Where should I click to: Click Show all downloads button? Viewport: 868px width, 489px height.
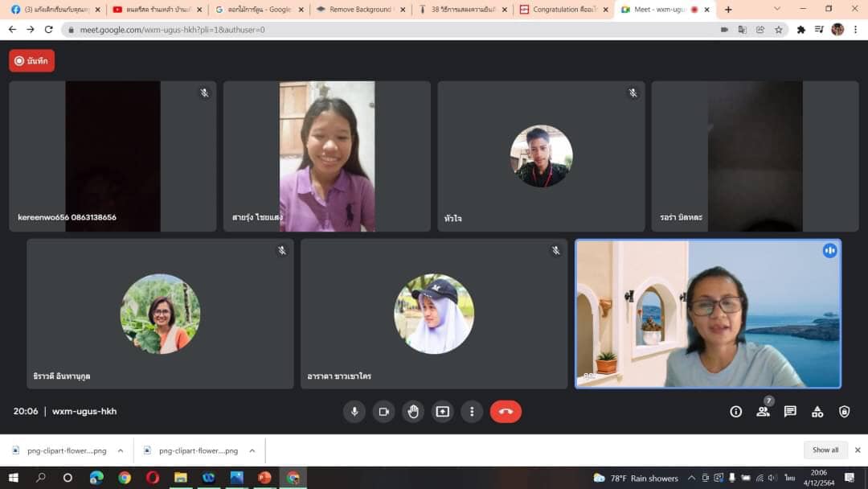[x=825, y=450]
